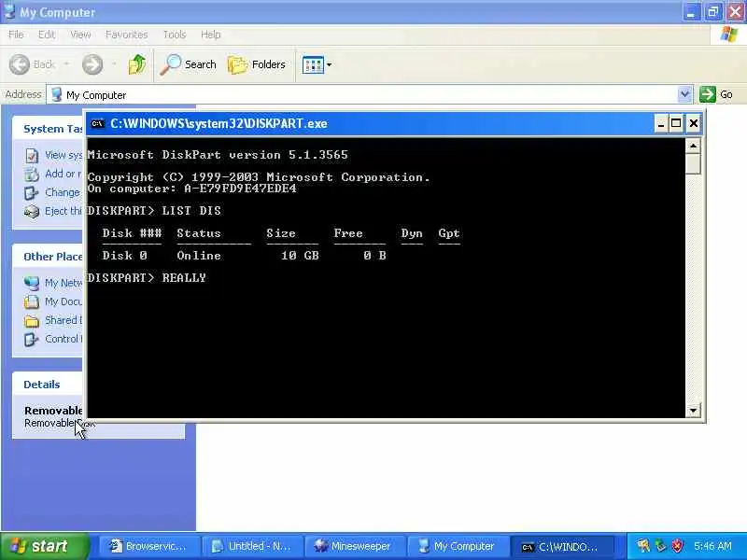Open the Views dropdown button
The image size is (747, 560).
(317, 64)
